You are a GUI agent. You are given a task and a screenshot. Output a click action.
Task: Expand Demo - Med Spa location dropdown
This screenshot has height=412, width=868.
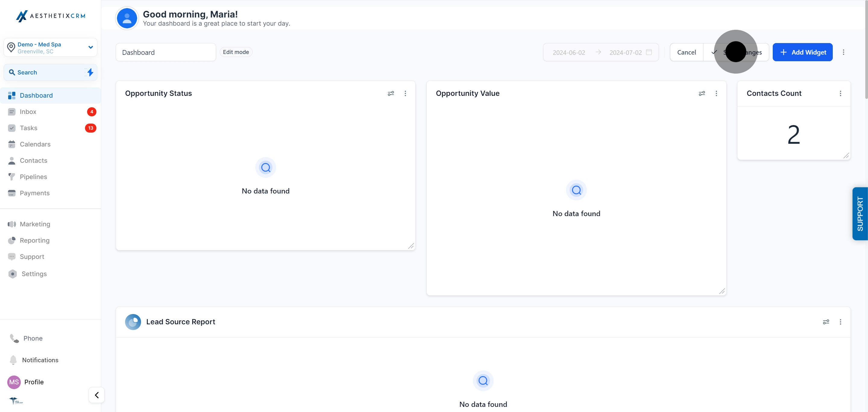click(x=90, y=47)
